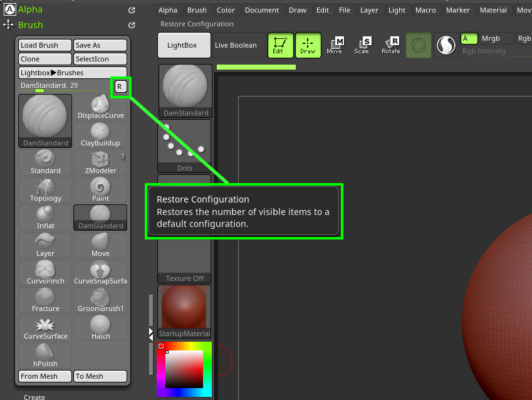Select the Move brush
Image resolution: width=532 pixels, height=400 pixels.
tap(100, 245)
